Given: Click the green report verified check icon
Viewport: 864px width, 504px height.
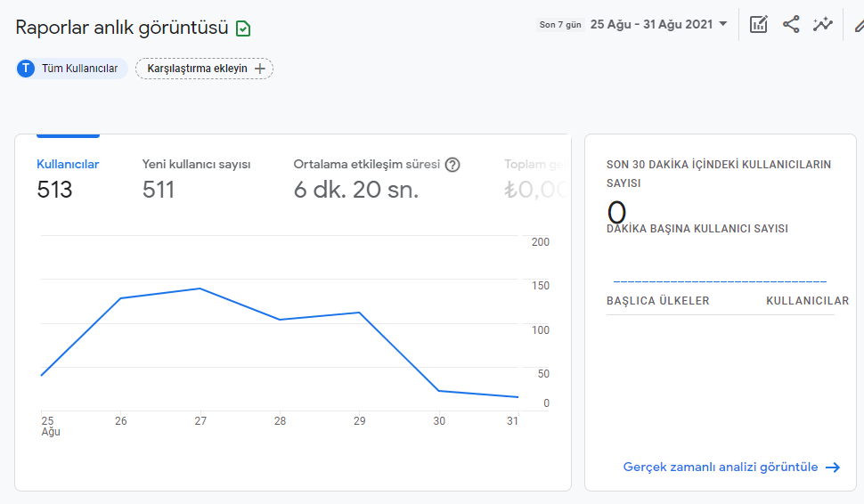Looking at the screenshot, I should point(243,28).
